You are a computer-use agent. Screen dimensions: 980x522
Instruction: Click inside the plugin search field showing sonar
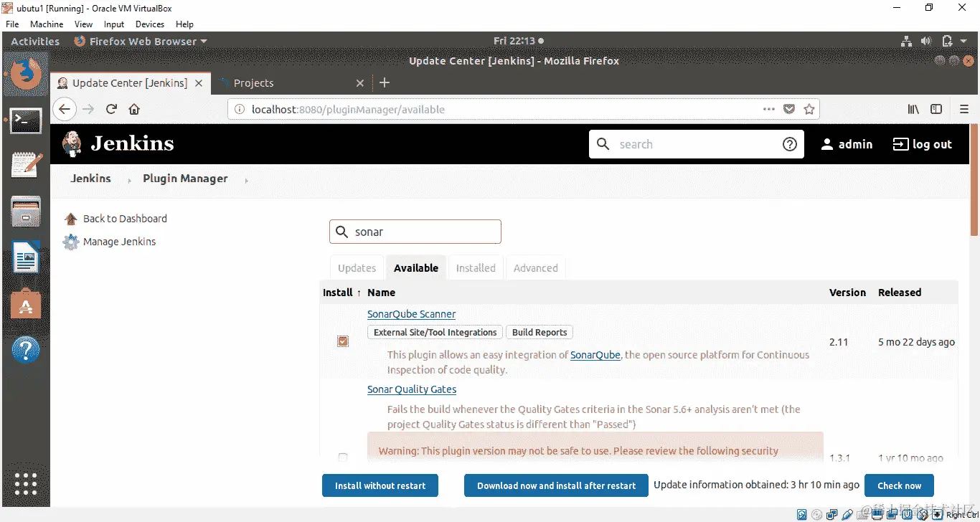pos(415,231)
